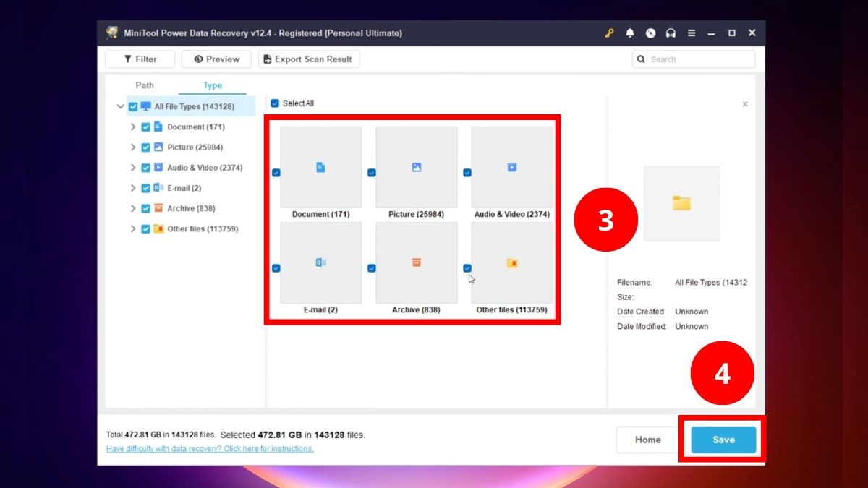Expand the Picture (25984) tree node
868x488 pixels.
click(133, 147)
